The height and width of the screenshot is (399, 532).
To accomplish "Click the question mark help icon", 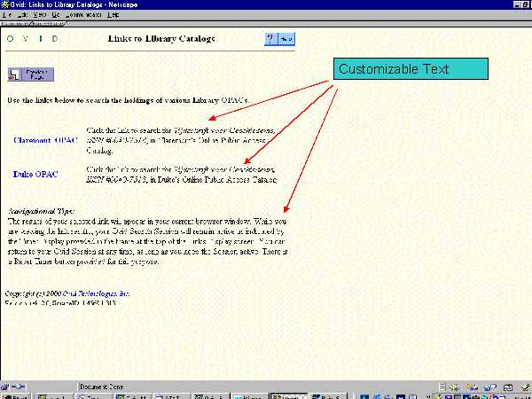I will point(270,39).
